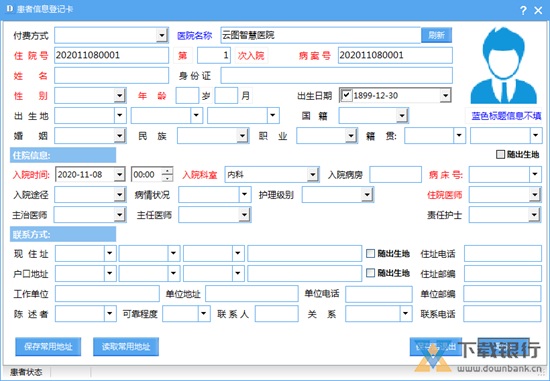Open the 病情状况 condition dropdown
This screenshot has width=550, height=381.
[x=245, y=195]
